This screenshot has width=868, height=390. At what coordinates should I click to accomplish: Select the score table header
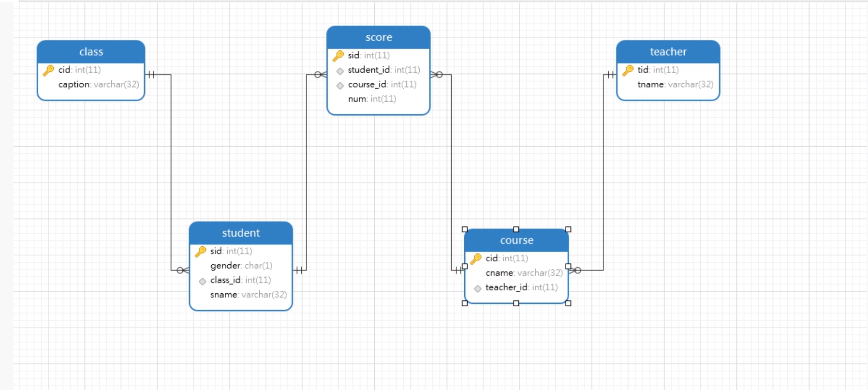[x=379, y=37]
